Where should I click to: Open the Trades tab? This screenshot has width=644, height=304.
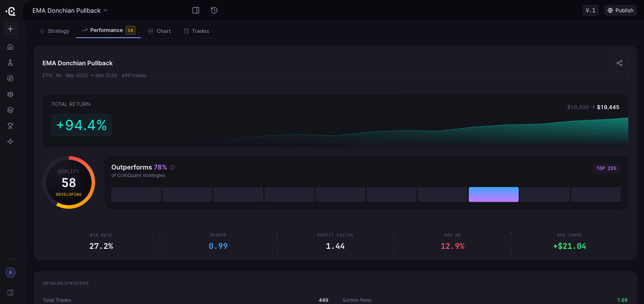click(x=196, y=31)
